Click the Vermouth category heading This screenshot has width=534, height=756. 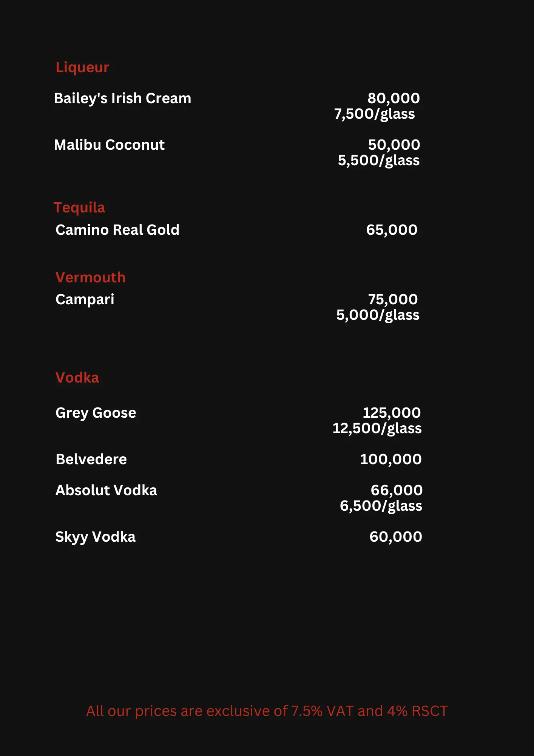[x=90, y=277]
